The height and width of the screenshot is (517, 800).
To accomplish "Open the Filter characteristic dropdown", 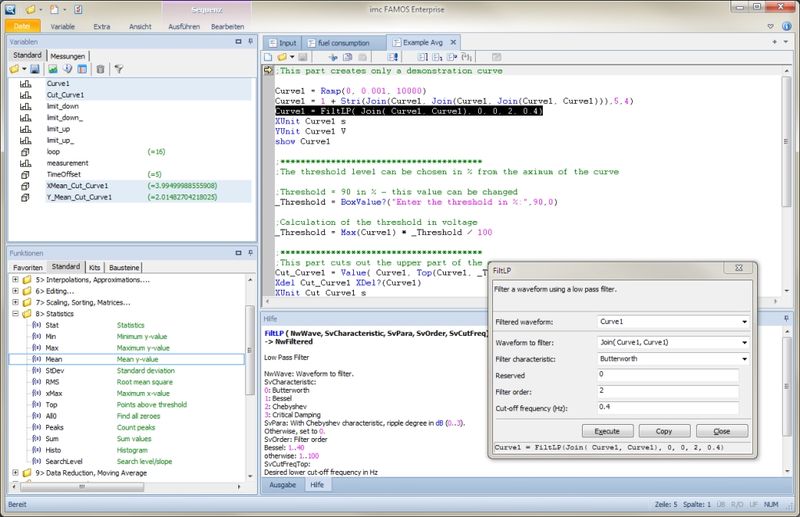I will [744, 359].
